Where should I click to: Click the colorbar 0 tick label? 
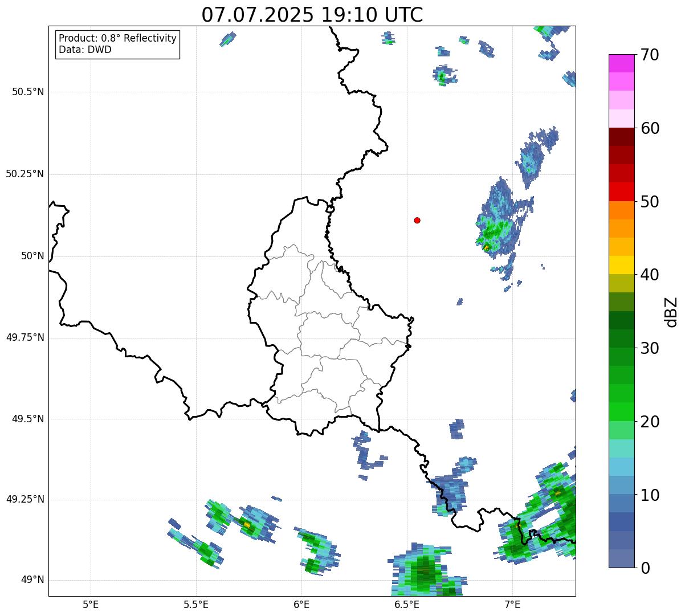[x=645, y=568]
